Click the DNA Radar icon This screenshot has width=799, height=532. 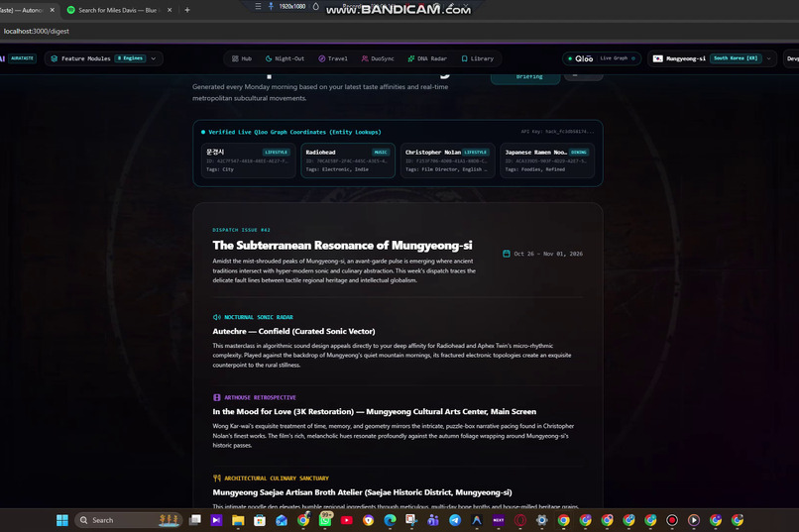point(411,58)
